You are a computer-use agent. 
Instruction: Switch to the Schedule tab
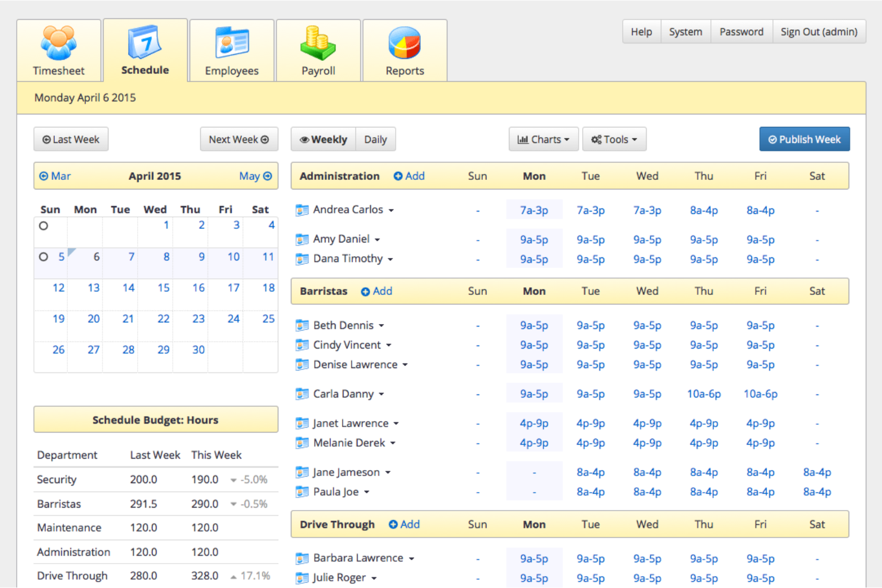[145, 51]
